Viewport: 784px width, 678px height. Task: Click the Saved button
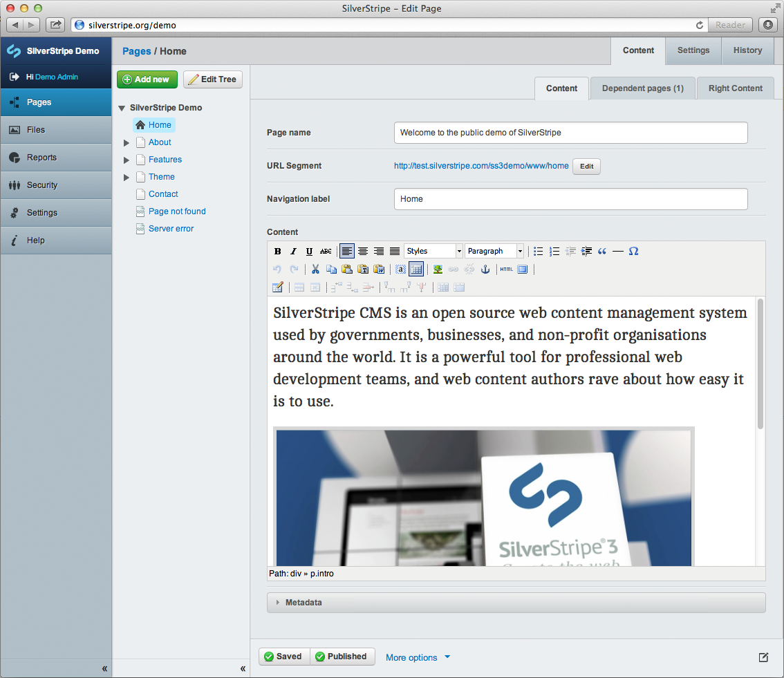(x=284, y=657)
